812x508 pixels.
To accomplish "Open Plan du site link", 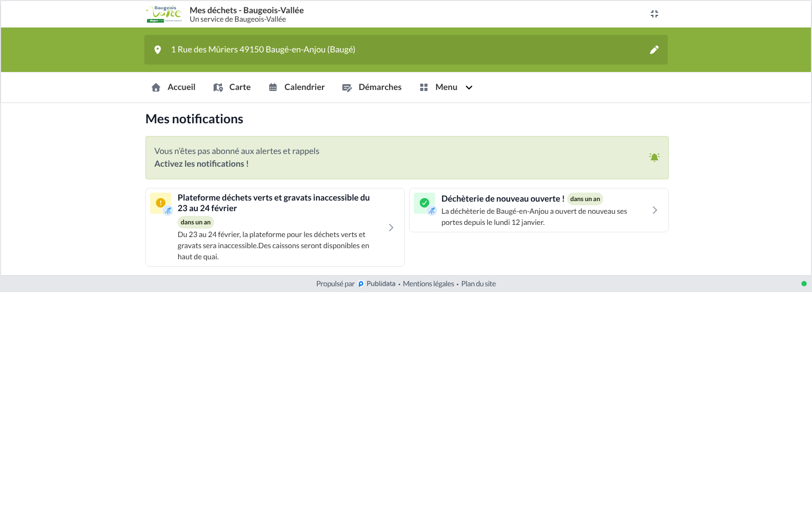I will pyautogui.click(x=478, y=284).
